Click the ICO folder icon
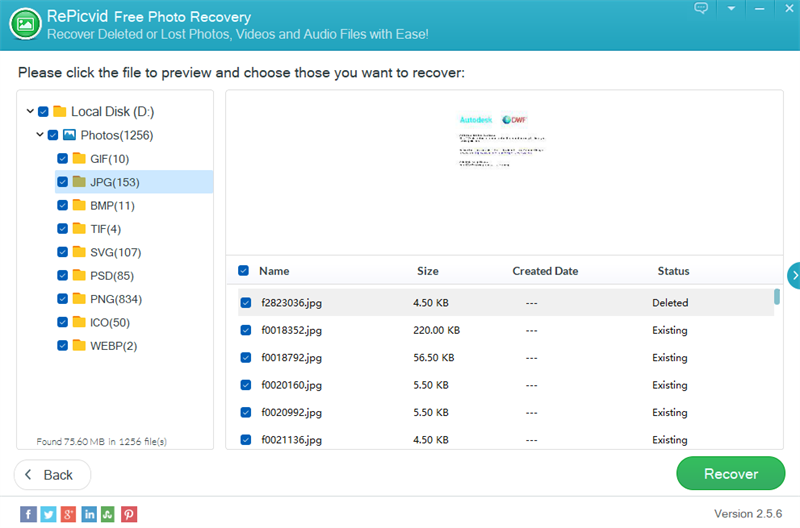 [x=79, y=322]
